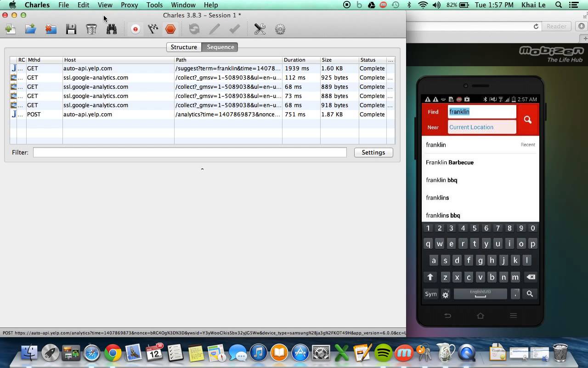Click the /analytics?time path cell
The height and width of the screenshot is (368, 588).
pos(228,114)
